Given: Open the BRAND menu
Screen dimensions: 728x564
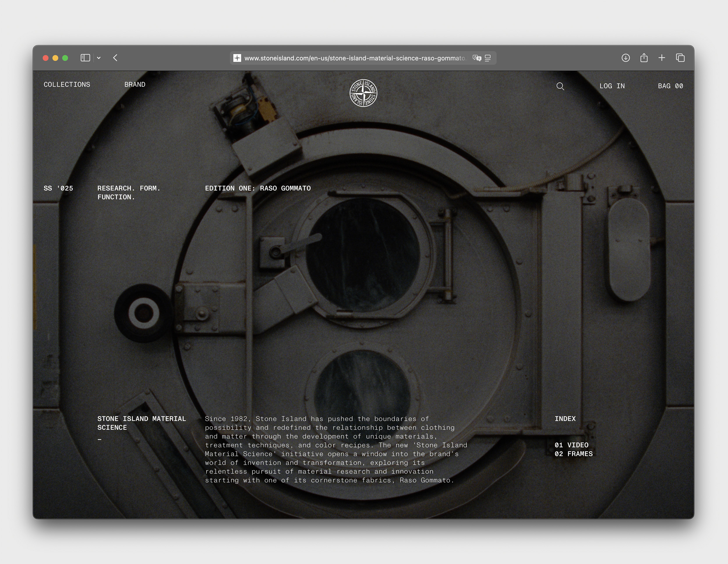Looking at the screenshot, I should point(135,85).
